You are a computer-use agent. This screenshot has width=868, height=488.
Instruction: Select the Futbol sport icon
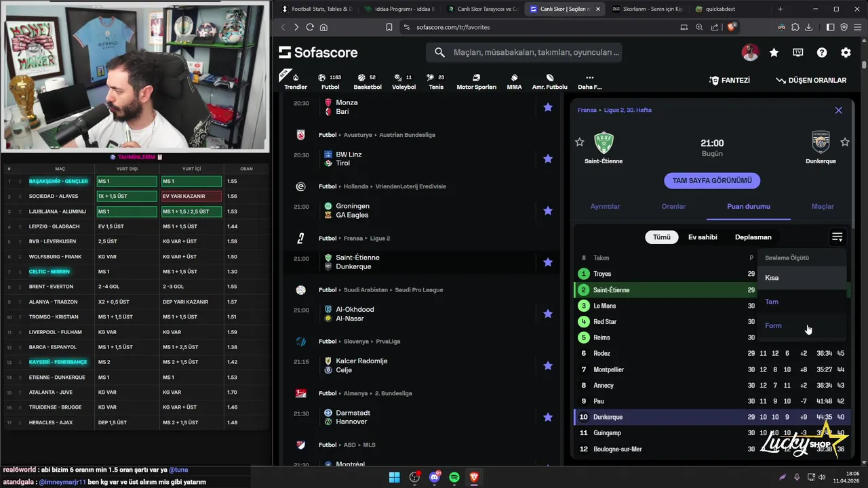pyautogui.click(x=330, y=81)
